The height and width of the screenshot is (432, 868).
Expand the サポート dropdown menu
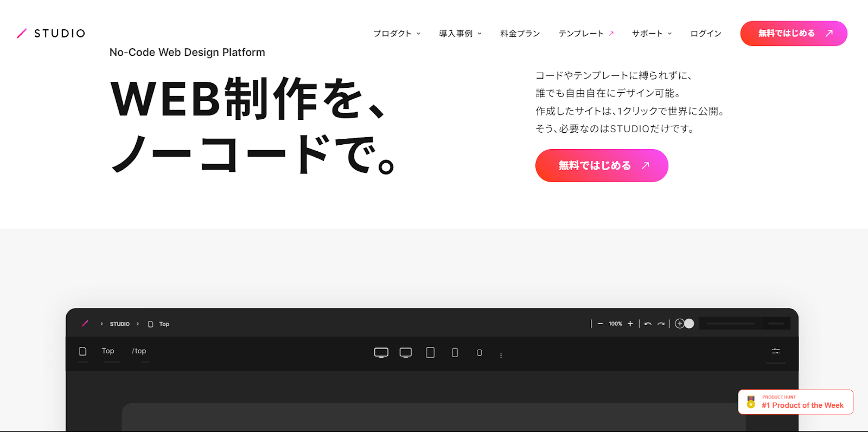pyautogui.click(x=652, y=34)
